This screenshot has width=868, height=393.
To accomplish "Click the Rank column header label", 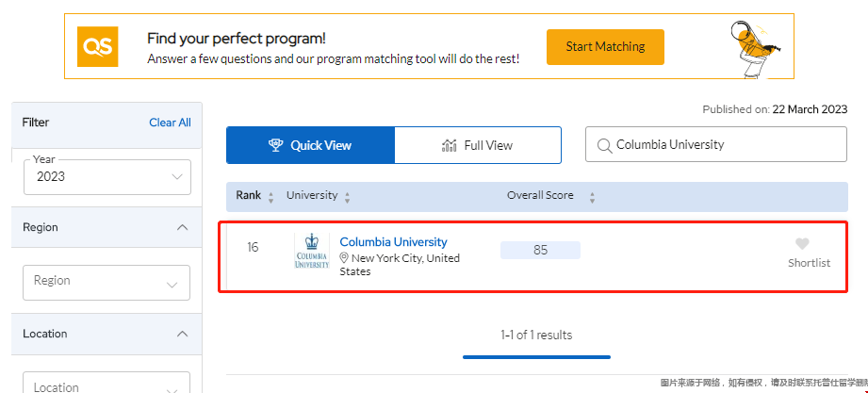I will point(249,195).
